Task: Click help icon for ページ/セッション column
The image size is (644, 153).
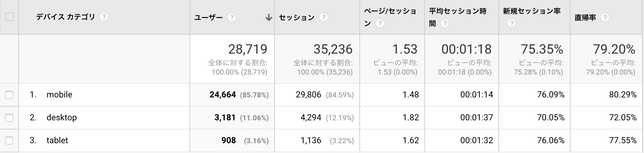Action: 380,24
